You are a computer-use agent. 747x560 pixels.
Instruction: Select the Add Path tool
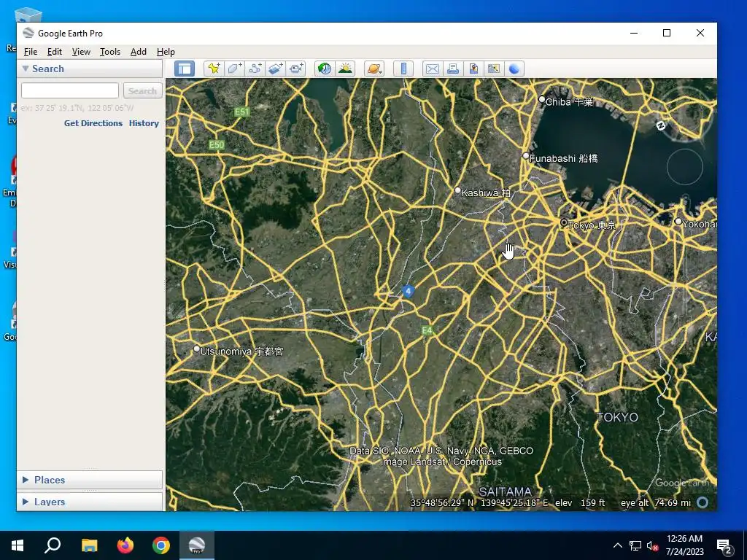(255, 69)
